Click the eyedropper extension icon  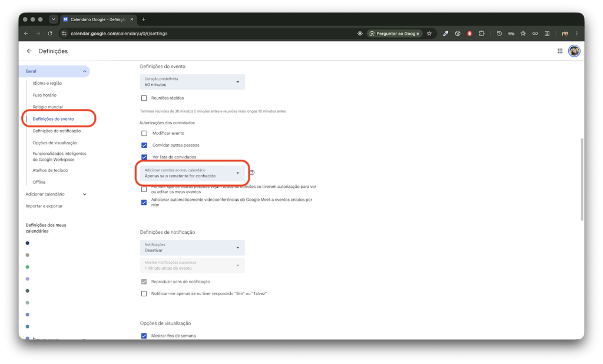pyautogui.click(x=446, y=34)
